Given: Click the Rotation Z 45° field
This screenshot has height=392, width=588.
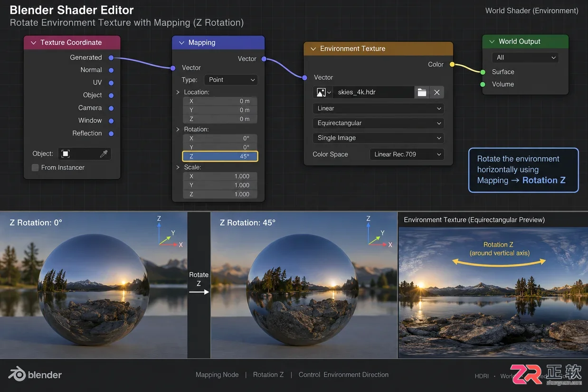Looking at the screenshot, I should point(220,156).
